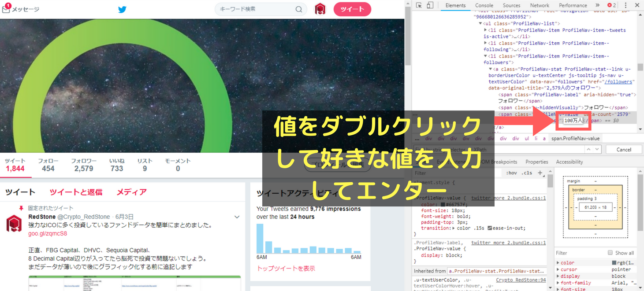The height and width of the screenshot is (291, 644).
Task: Expand the computed color property
Action: [558, 263]
